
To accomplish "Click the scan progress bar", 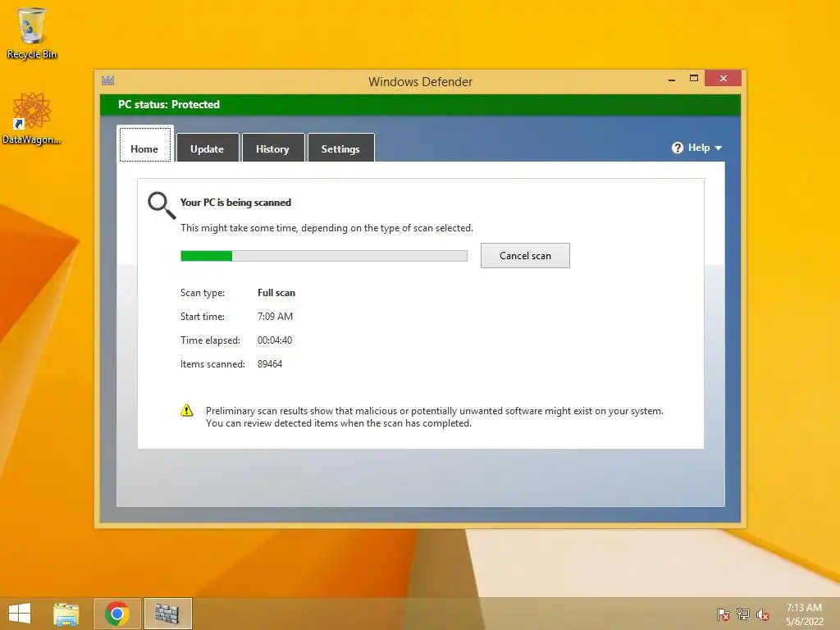I will coord(323,256).
